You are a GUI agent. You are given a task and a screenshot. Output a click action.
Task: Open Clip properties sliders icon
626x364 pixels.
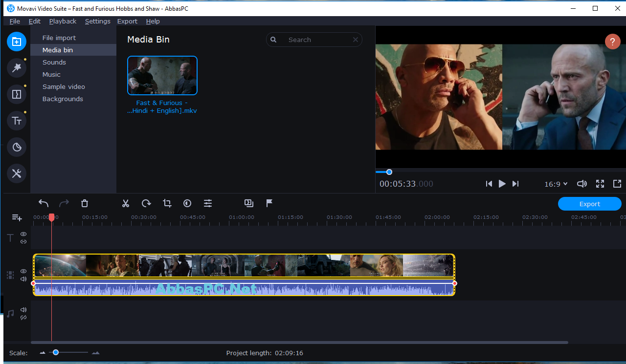click(x=208, y=203)
